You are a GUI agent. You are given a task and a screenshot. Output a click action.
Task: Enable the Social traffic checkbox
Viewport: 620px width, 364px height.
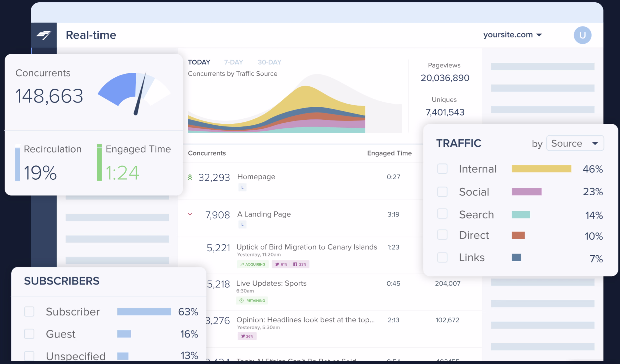[442, 192]
